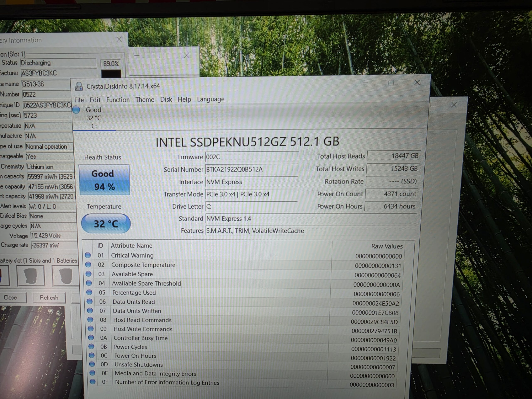Click the status circle beside Data Units Read

(90, 301)
